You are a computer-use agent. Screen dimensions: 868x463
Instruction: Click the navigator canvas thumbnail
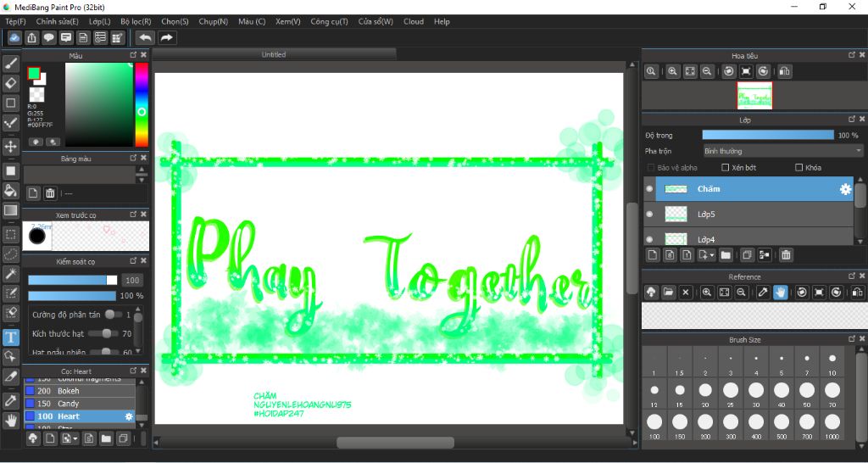coord(754,95)
